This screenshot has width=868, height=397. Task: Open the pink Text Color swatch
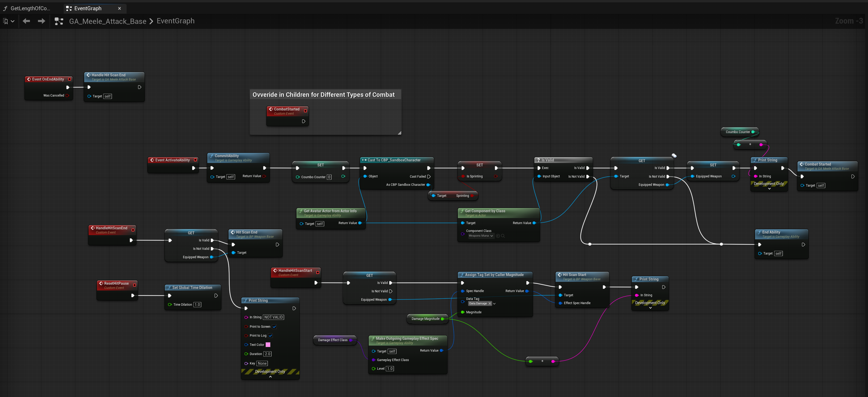(268, 345)
